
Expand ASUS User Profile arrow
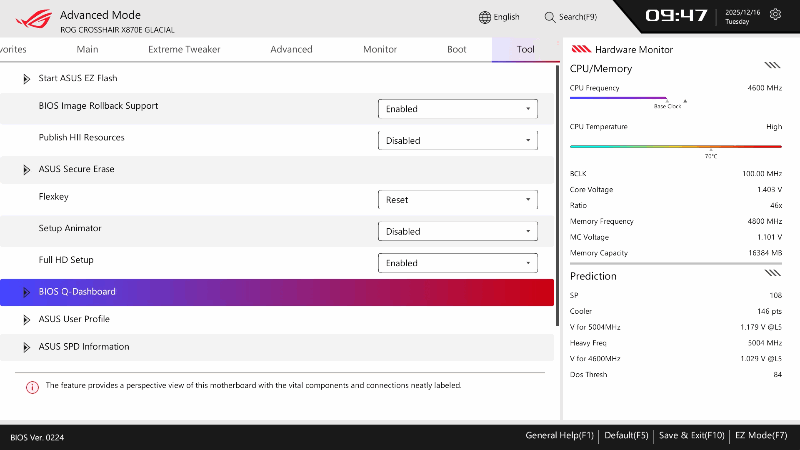(x=27, y=319)
